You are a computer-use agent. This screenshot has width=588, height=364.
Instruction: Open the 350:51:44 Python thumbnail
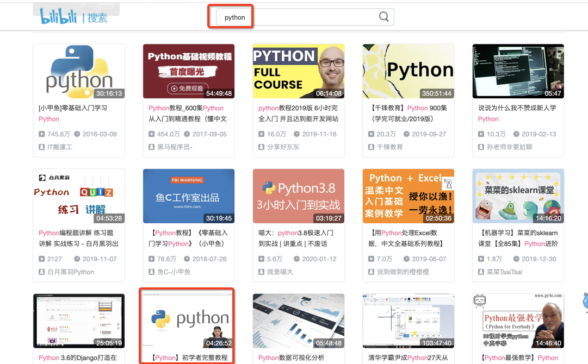(408, 71)
